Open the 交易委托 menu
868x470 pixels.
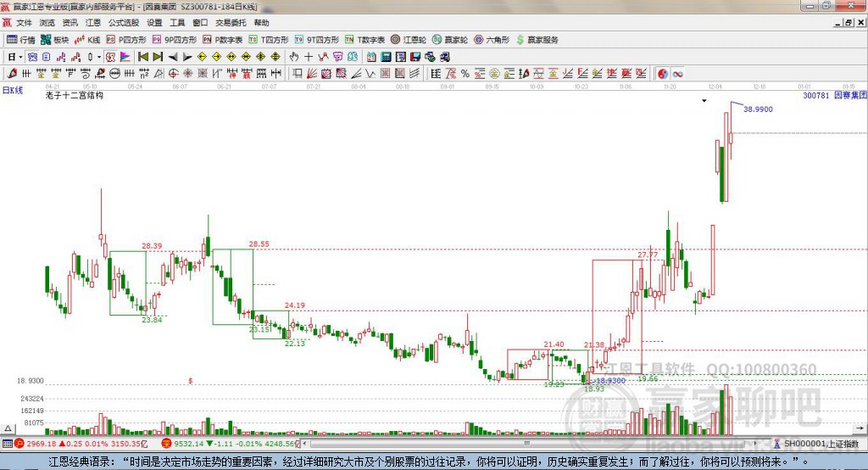point(231,23)
